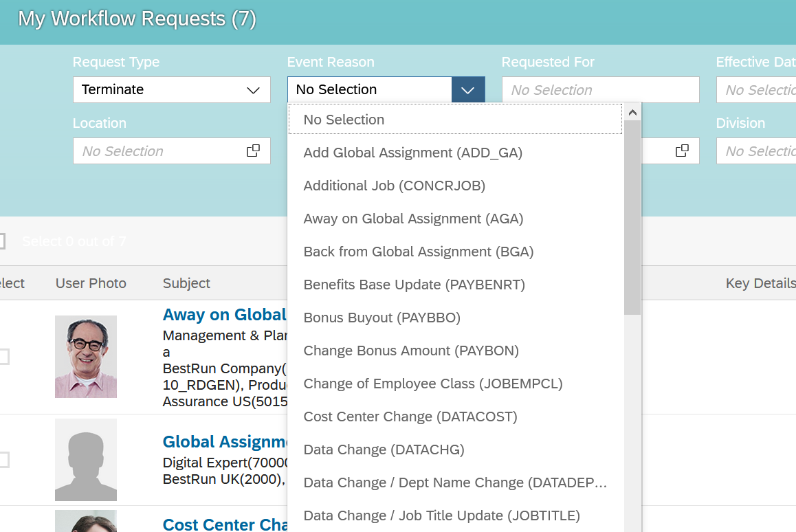The height and width of the screenshot is (532, 796).
Task: Collapse the Event Reason dropdown arrow button
Action: (x=468, y=90)
